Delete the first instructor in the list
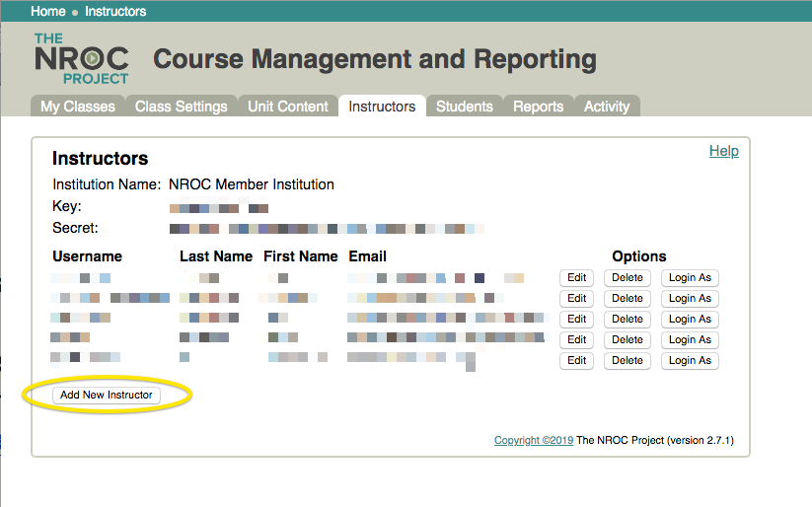The image size is (812, 507). [627, 277]
